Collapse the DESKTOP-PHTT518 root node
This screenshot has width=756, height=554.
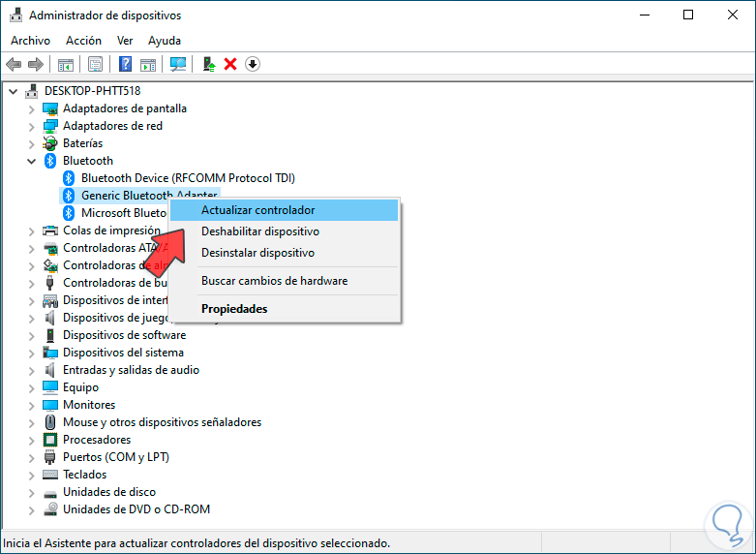[x=13, y=91]
